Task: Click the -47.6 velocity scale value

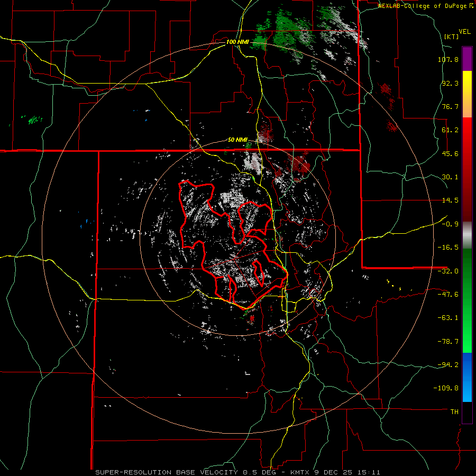Action: (448, 295)
